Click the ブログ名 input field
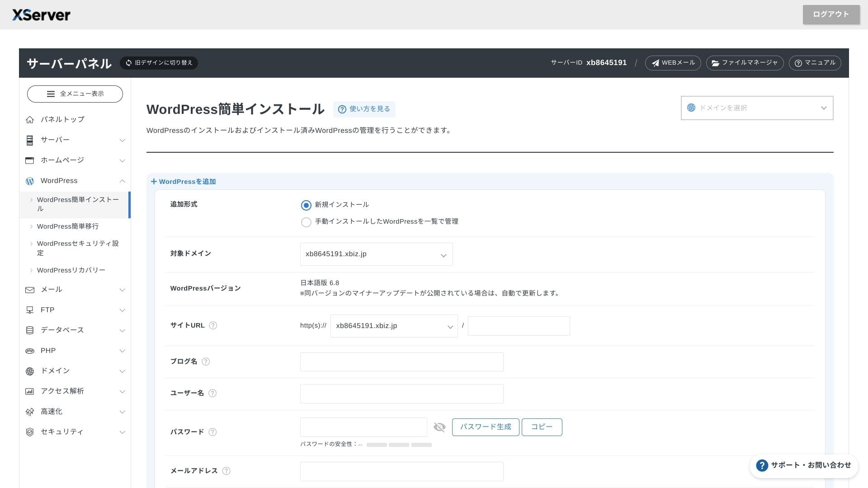 [x=401, y=362]
